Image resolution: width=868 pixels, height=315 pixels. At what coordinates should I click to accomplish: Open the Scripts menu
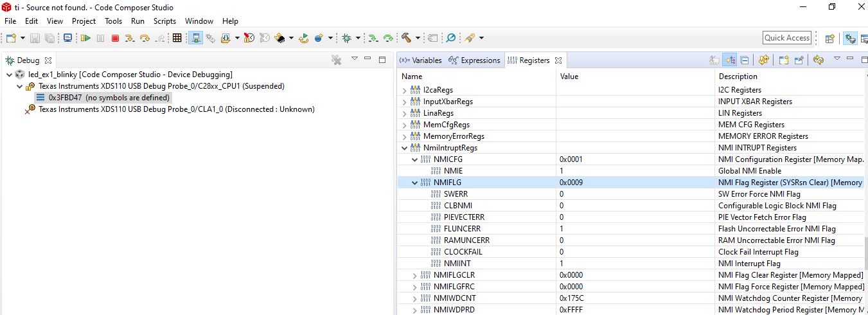164,21
